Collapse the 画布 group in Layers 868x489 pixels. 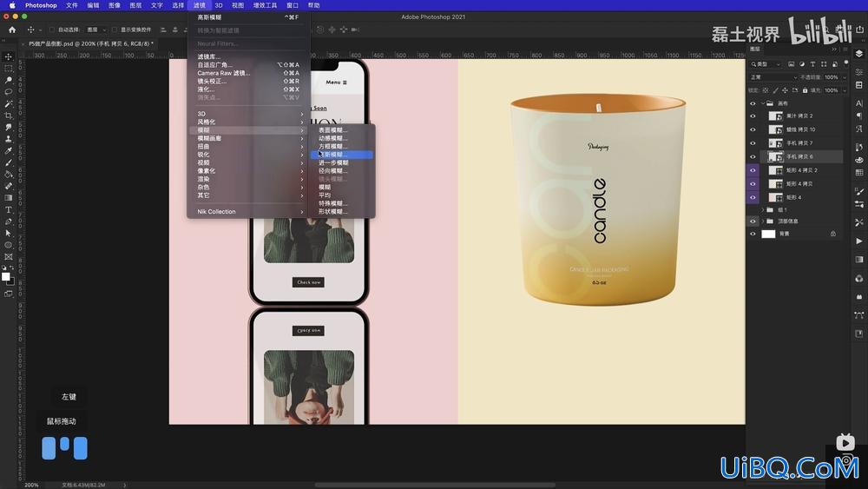[763, 103]
